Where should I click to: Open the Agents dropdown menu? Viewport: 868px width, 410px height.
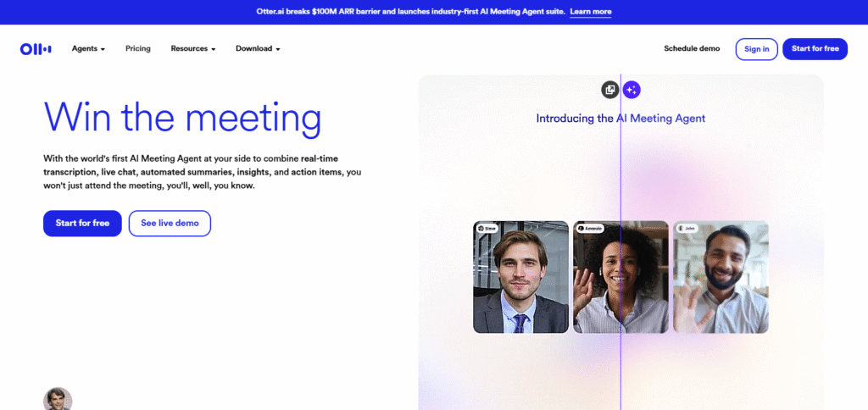click(88, 48)
